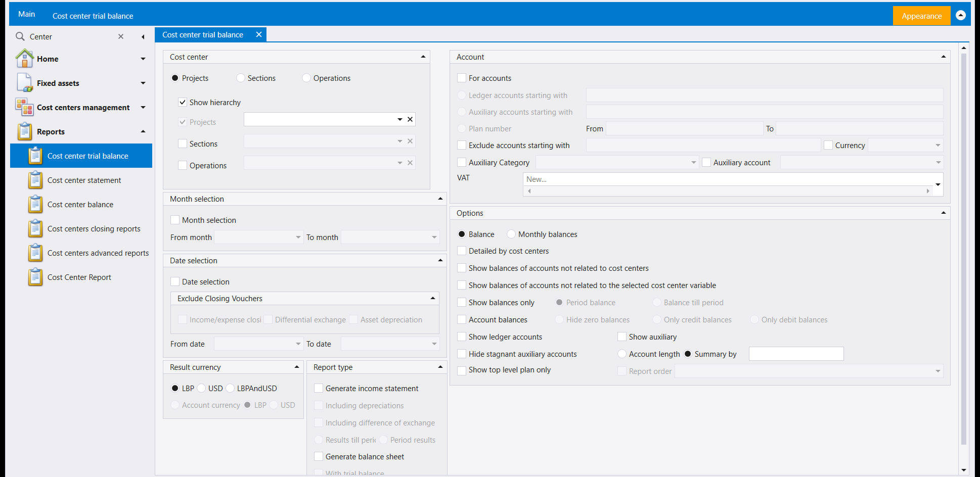Check the Show auxiliary checkbox

point(622,337)
